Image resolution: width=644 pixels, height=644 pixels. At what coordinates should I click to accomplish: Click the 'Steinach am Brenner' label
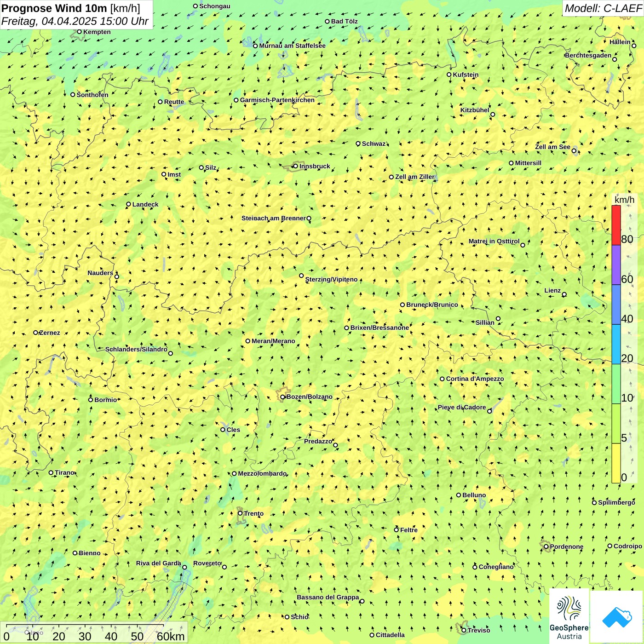point(274,218)
